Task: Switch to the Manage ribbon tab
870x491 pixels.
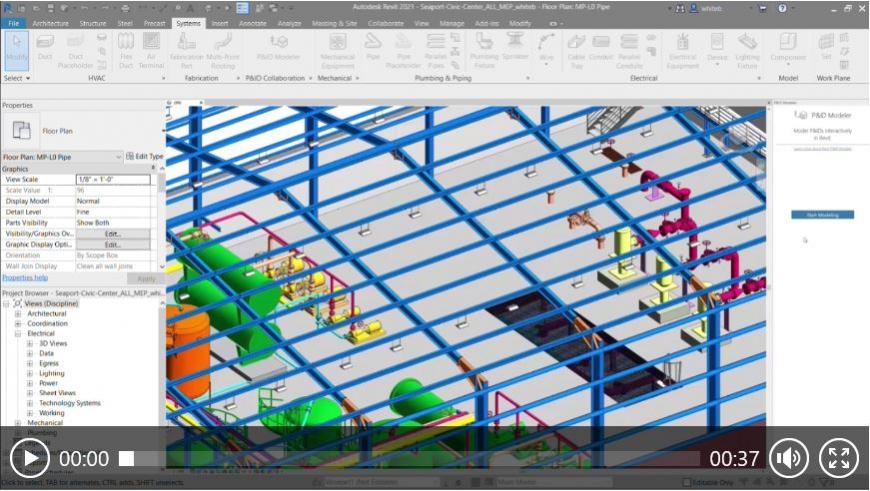Action: click(452, 23)
